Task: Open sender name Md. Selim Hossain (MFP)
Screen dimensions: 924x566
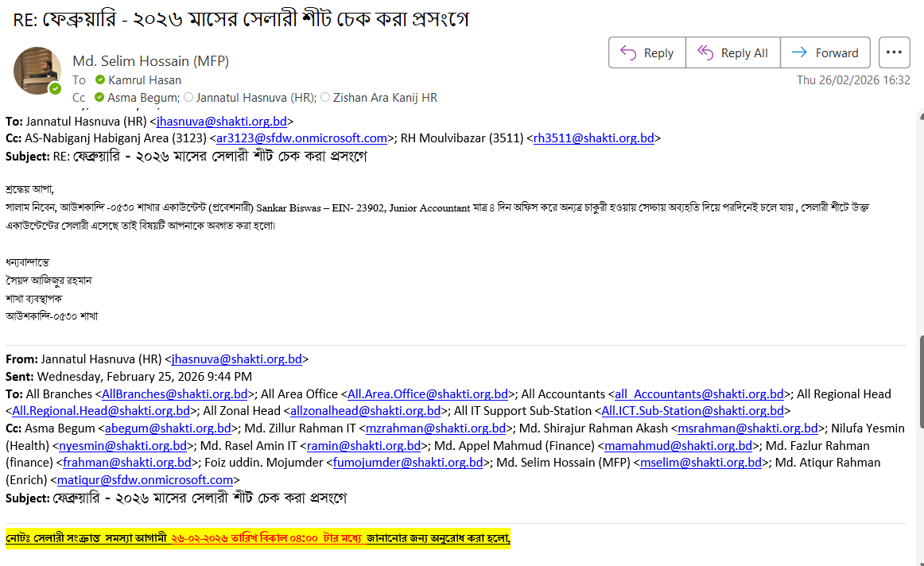Action: coord(142,61)
